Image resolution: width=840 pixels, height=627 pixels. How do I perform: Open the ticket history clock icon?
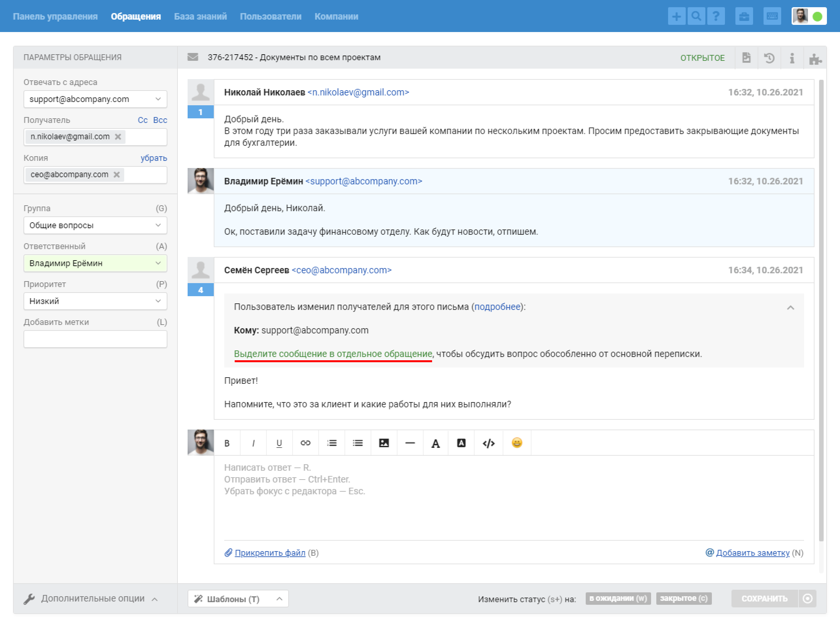769,58
